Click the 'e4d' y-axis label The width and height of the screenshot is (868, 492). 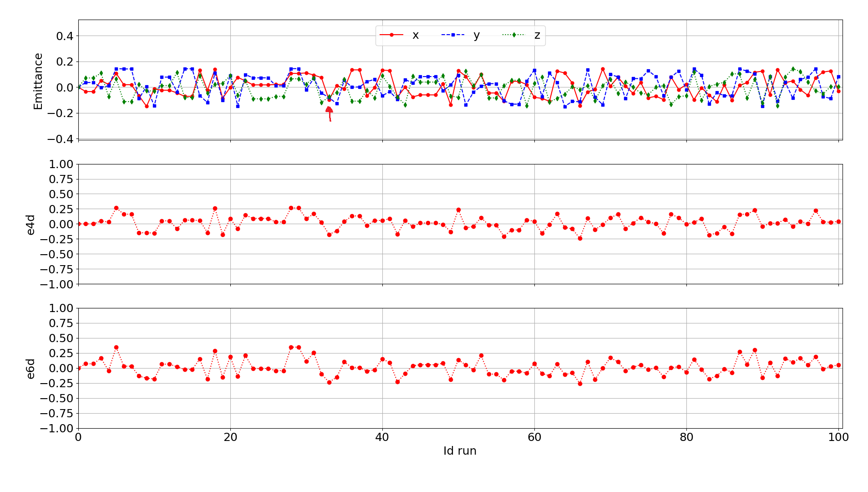click(30, 224)
